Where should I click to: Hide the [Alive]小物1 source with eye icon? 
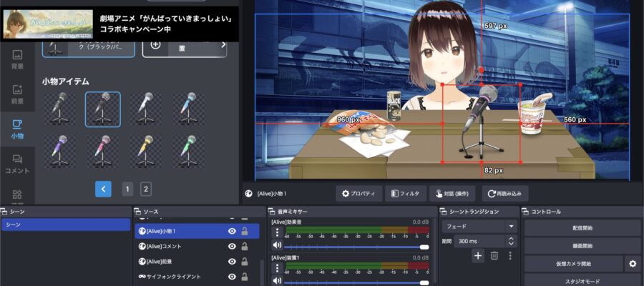[232, 231]
